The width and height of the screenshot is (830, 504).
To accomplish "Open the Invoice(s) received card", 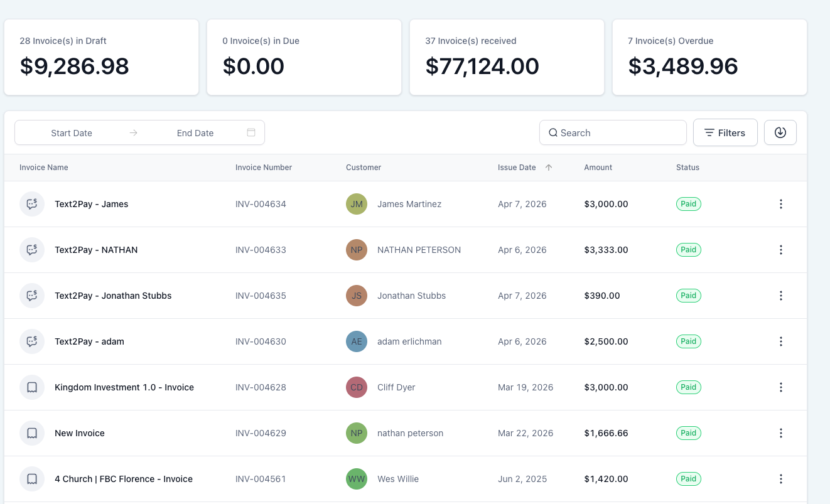I will pyautogui.click(x=507, y=57).
